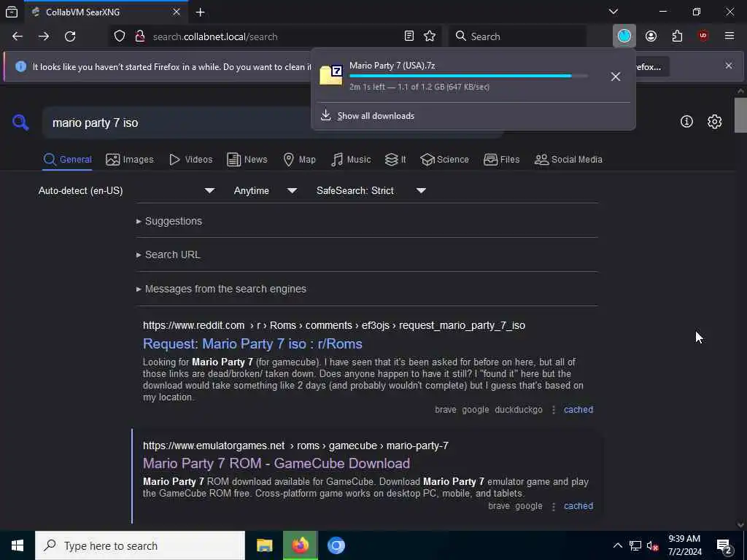Switch to the Images category

(130, 160)
